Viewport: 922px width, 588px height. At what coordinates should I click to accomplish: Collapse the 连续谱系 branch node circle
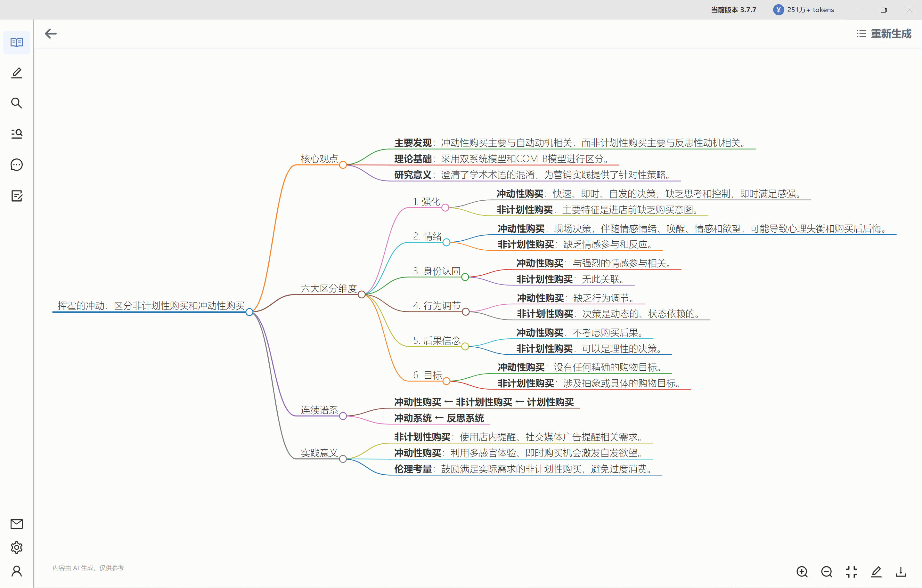(x=343, y=416)
